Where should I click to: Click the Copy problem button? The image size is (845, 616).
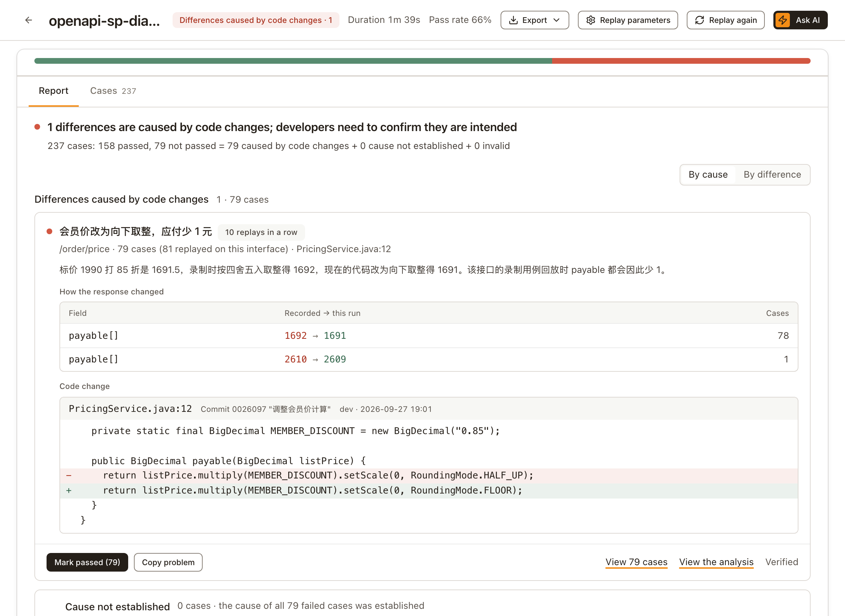[168, 562]
